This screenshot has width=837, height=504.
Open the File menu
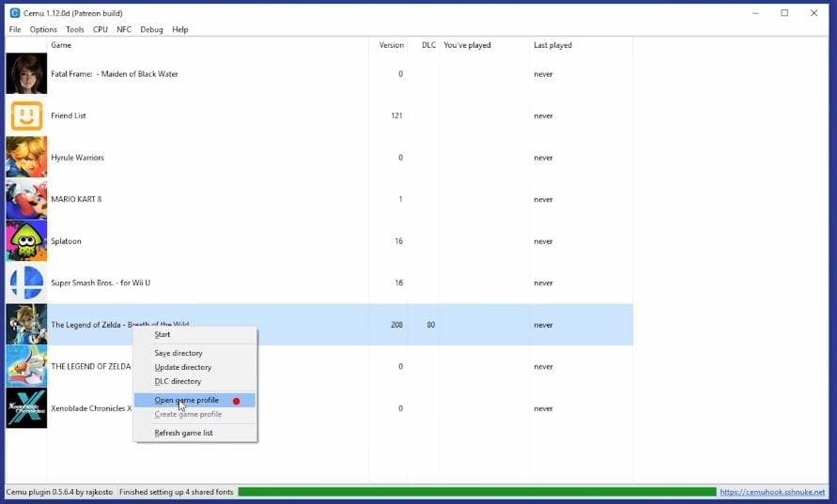click(x=15, y=29)
